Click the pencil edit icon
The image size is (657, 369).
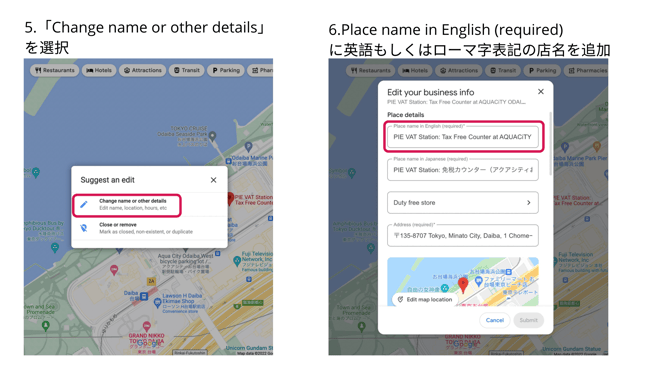click(x=84, y=204)
